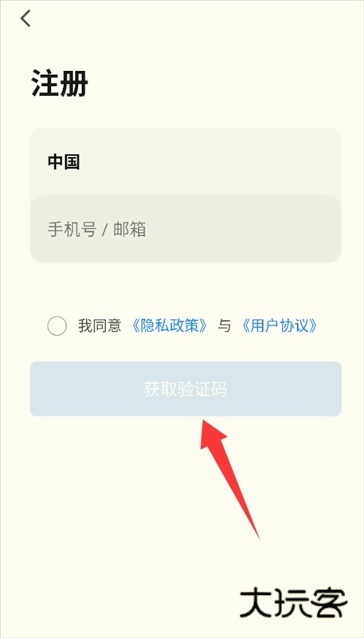Read user agreement via blue 用户协议 text

[x=279, y=325]
